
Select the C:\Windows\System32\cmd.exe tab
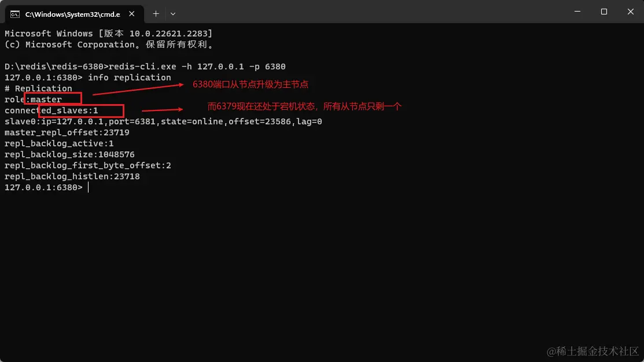tap(74, 14)
